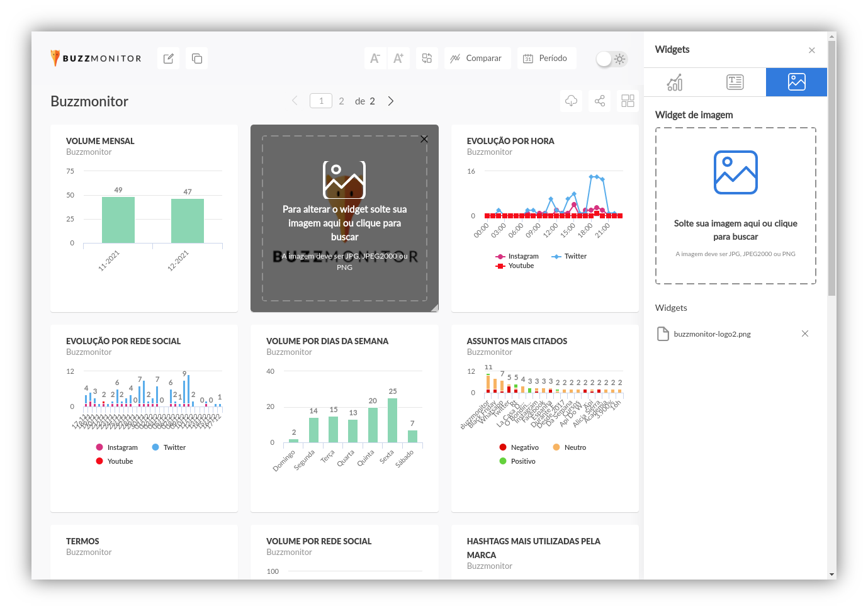Go to next page with right chevron
Screen dimensions: 868x611
(x=391, y=101)
